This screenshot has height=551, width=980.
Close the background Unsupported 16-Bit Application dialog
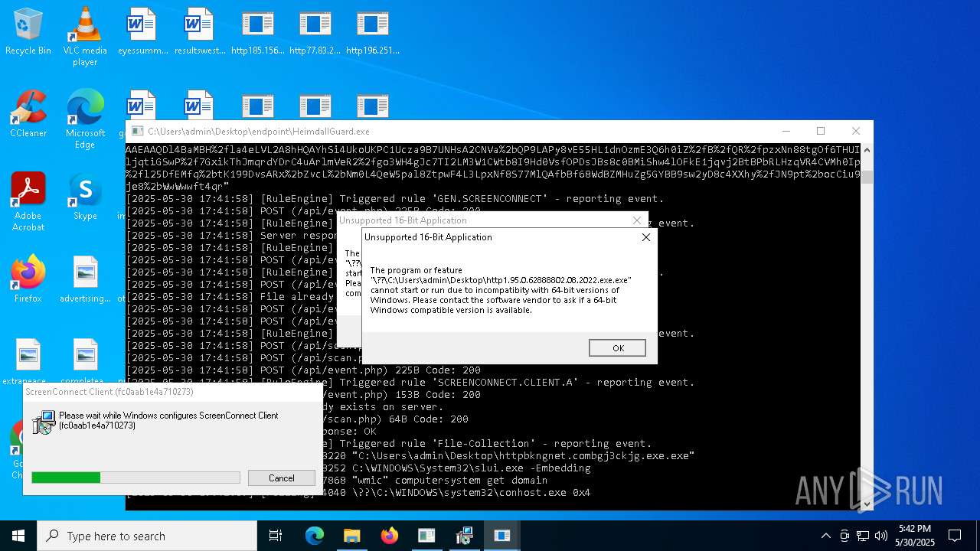pos(636,220)
